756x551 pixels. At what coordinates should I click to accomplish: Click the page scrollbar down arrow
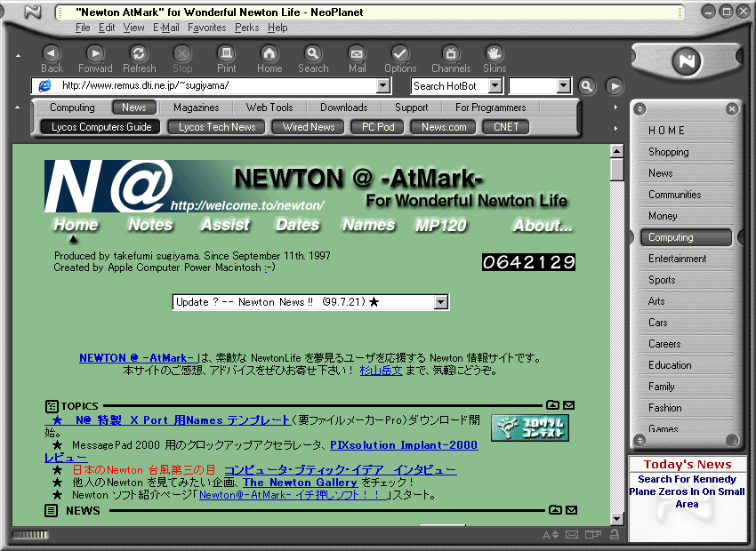pyautogui.click(x=617, y=518)
